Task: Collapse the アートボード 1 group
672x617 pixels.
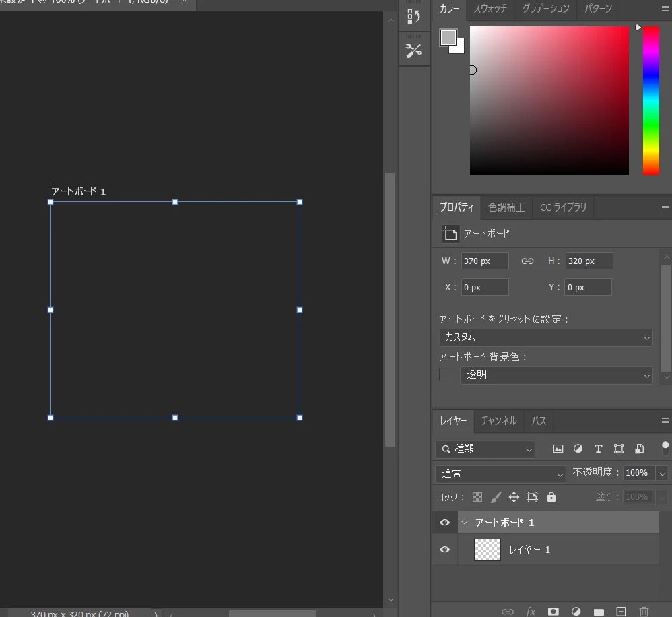Action: [465, 523]
